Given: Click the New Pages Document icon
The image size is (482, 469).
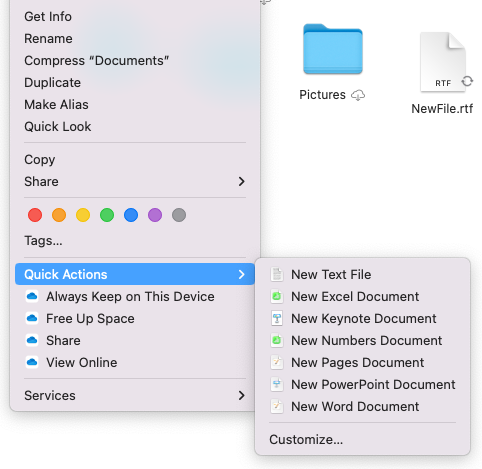Looking at the screenshot, I should pyautogui.click(x=277, y=363).
